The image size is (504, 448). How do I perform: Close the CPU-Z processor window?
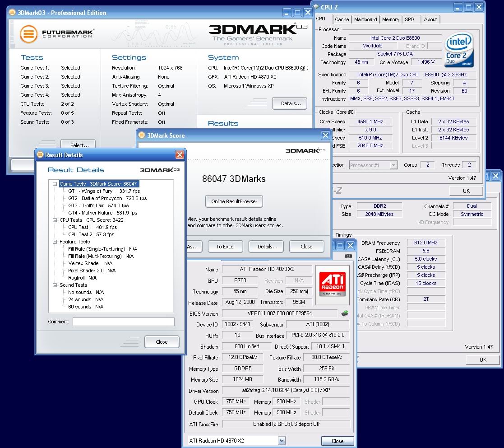click(479, 7)
